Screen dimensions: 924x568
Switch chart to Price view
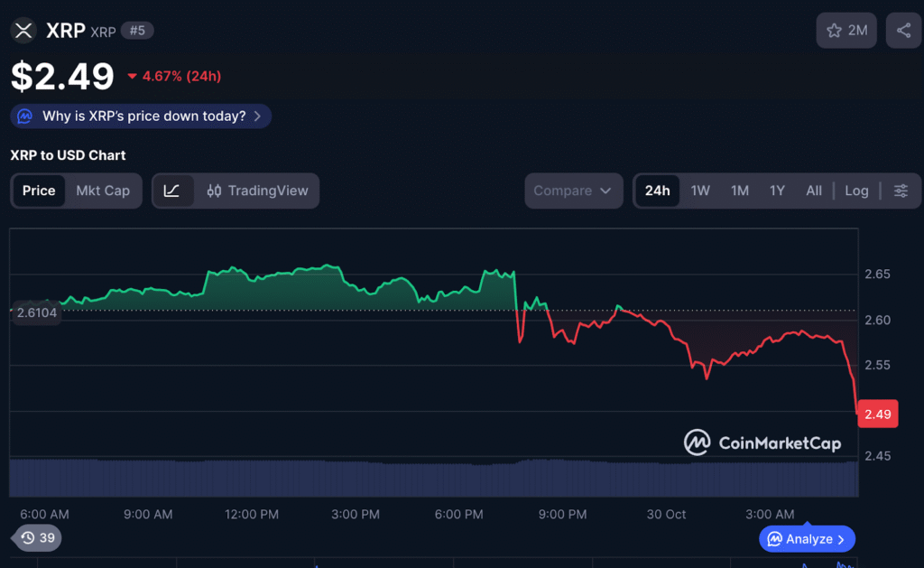pyautogui.click(x=39, y=191)
